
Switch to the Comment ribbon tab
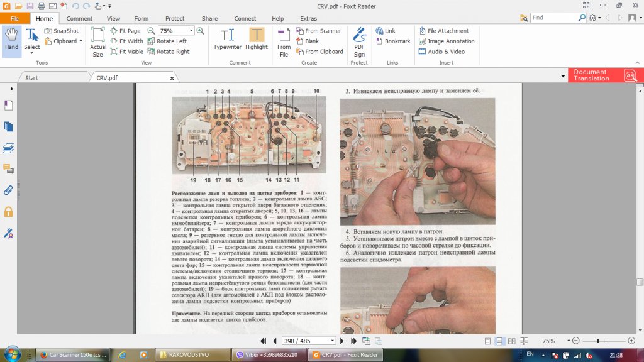point(79,19)
